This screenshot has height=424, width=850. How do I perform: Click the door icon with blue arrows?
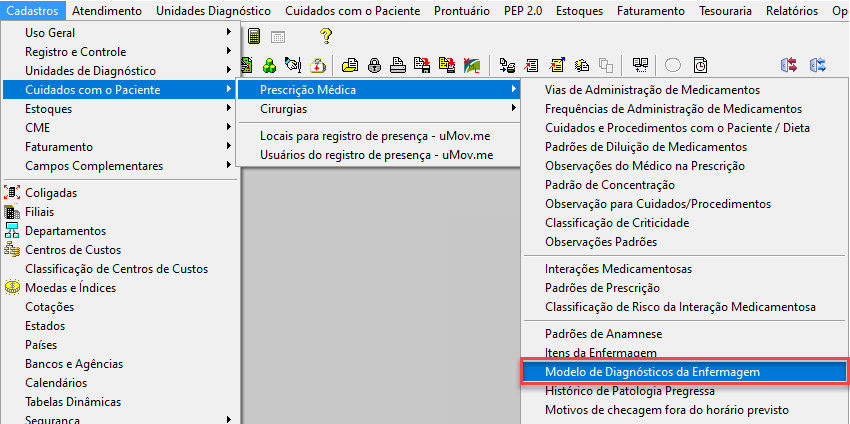[817, 66]
